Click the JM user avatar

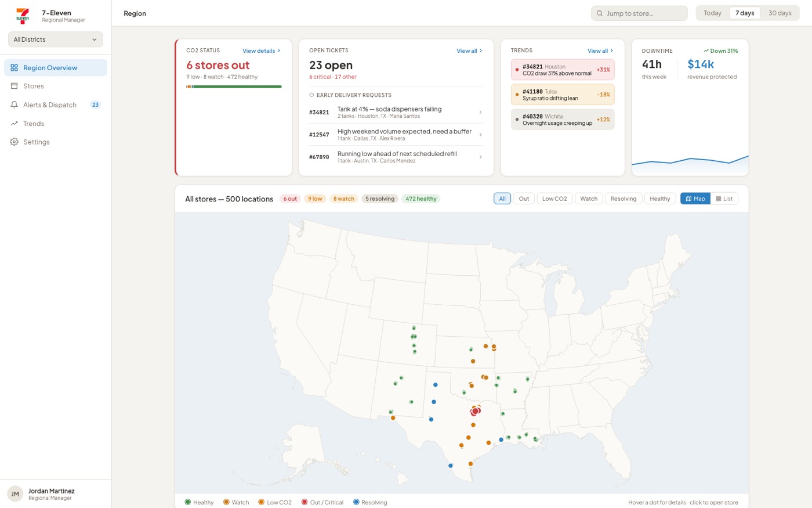coord(15,494)
